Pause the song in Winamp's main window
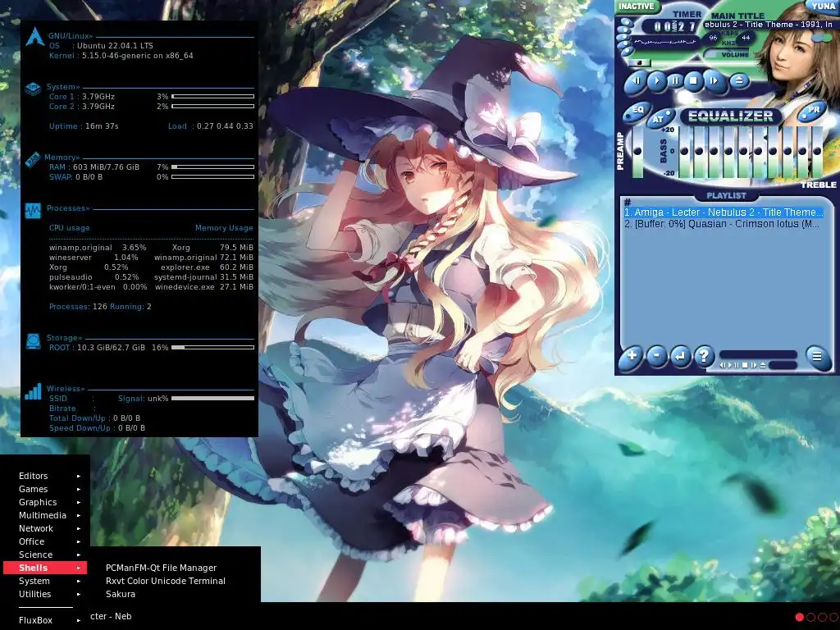 point(675,80)
